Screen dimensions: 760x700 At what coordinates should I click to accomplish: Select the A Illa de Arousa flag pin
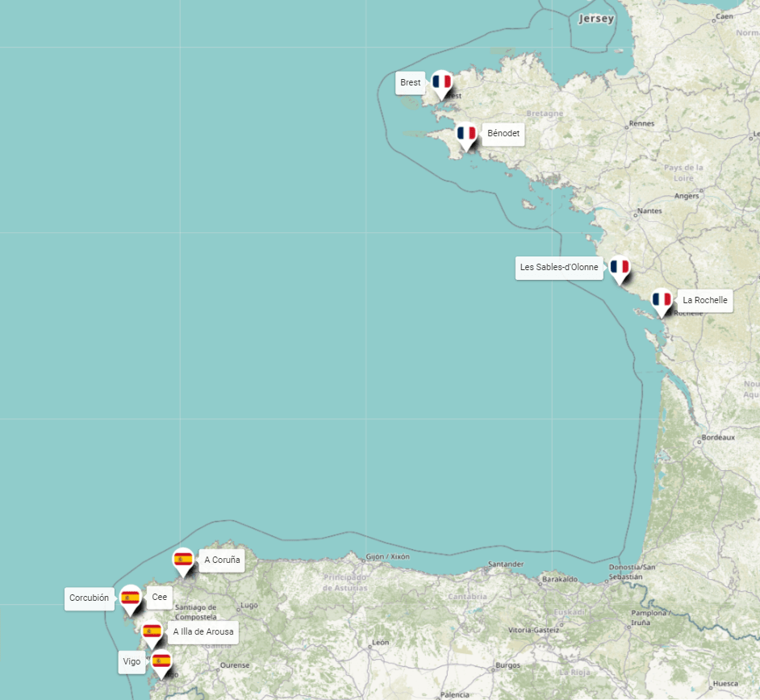tap(152, 630)
